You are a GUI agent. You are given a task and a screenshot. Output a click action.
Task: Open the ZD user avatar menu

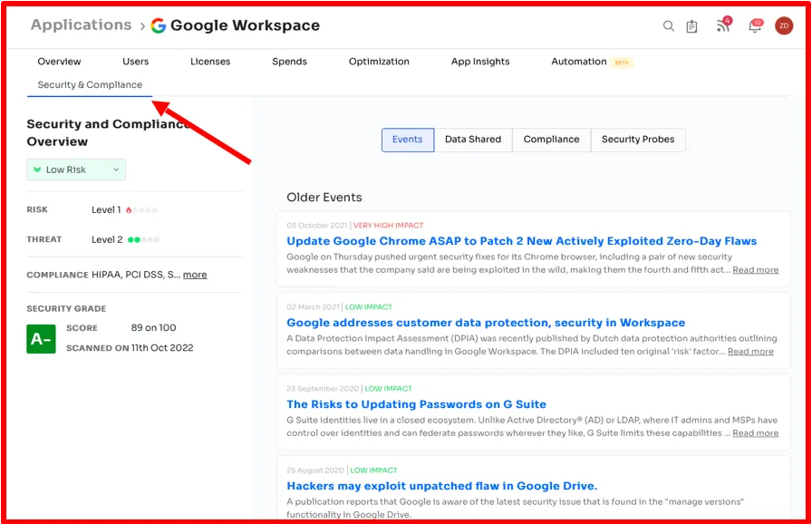(x=784, y=25)
